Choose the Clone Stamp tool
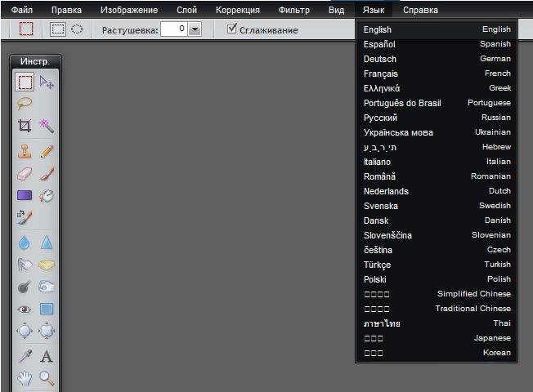 click(x=25, y=151)
